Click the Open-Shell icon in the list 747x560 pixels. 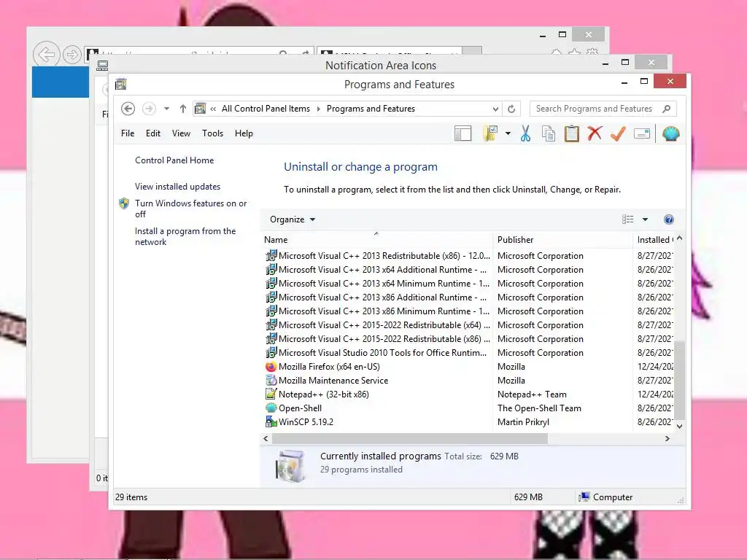click(271, 408)
